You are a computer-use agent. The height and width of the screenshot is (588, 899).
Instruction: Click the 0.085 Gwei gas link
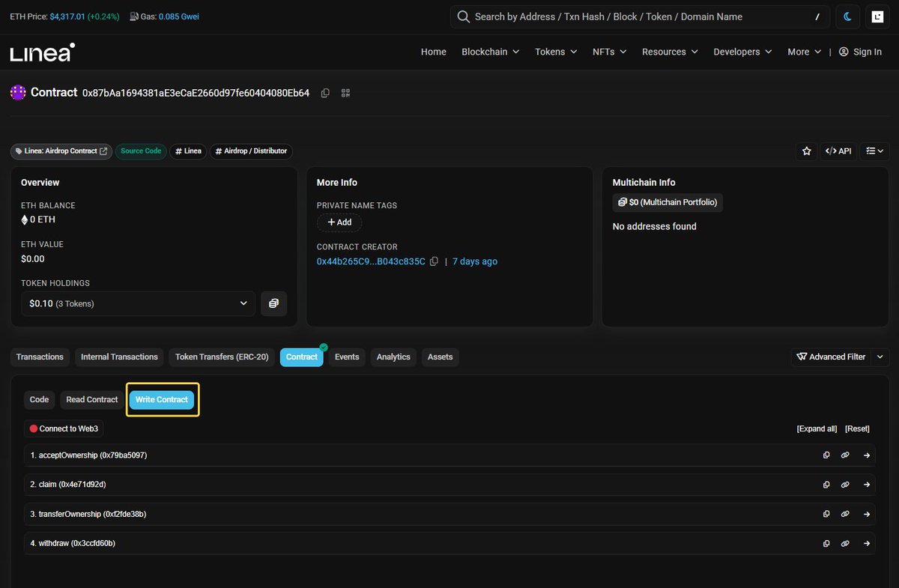(179, 16)
